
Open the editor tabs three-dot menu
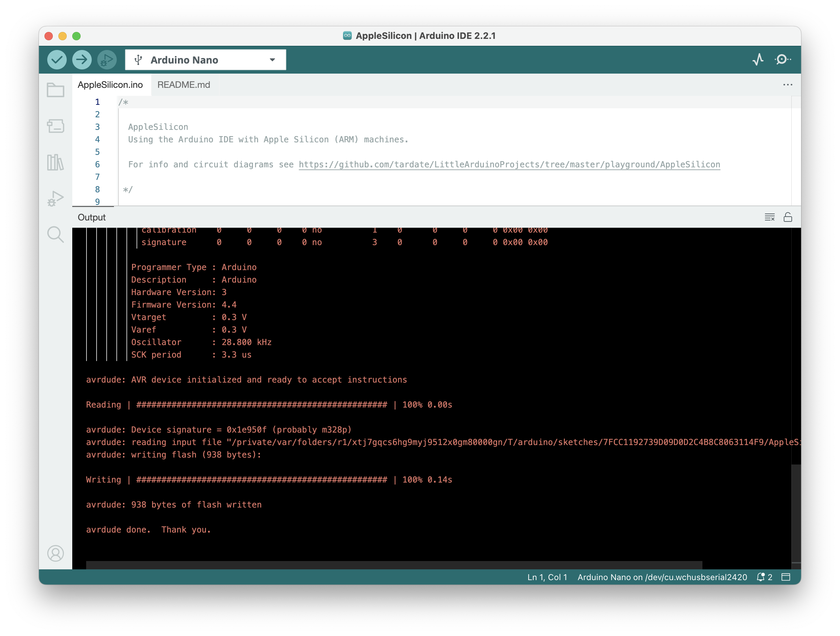[788, 85]
